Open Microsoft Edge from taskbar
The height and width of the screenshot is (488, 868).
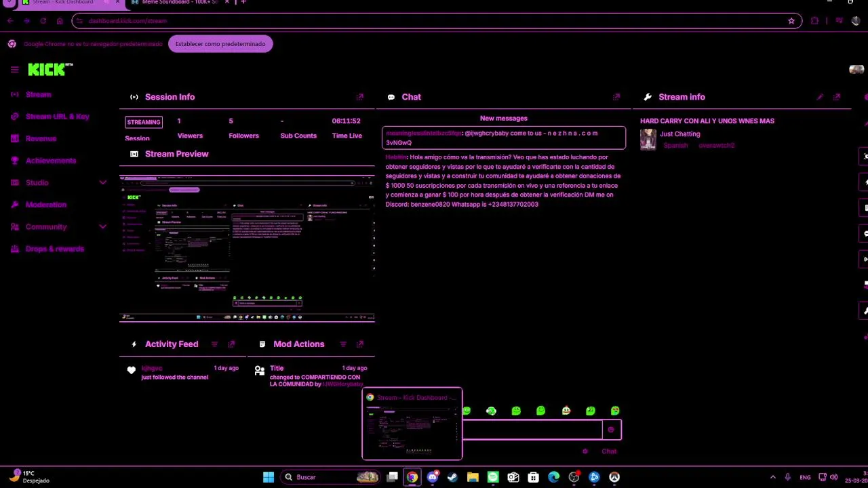coord(554,477)
